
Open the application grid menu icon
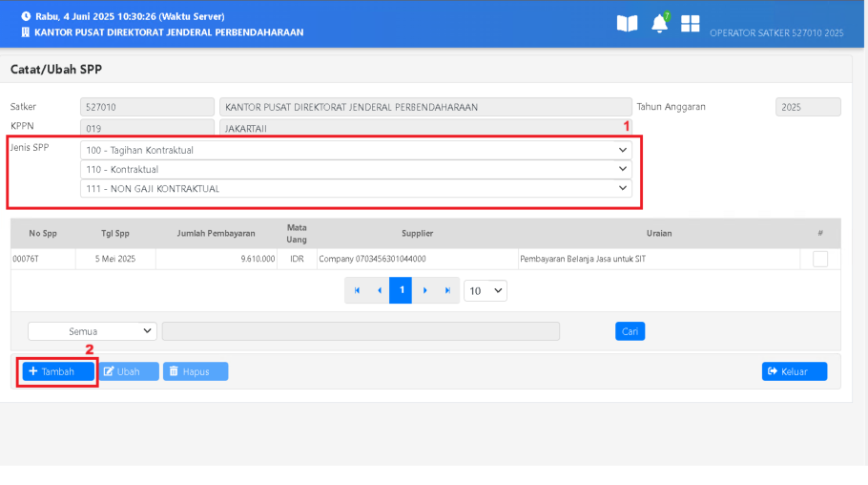click(x=690, y=24)
